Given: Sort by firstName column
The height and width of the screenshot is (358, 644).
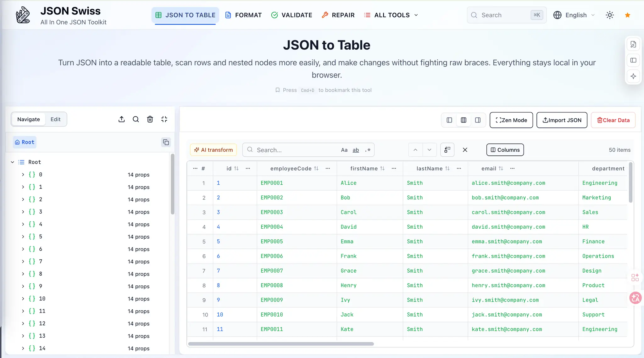Looking at the screenshot, I should (382, 169).
